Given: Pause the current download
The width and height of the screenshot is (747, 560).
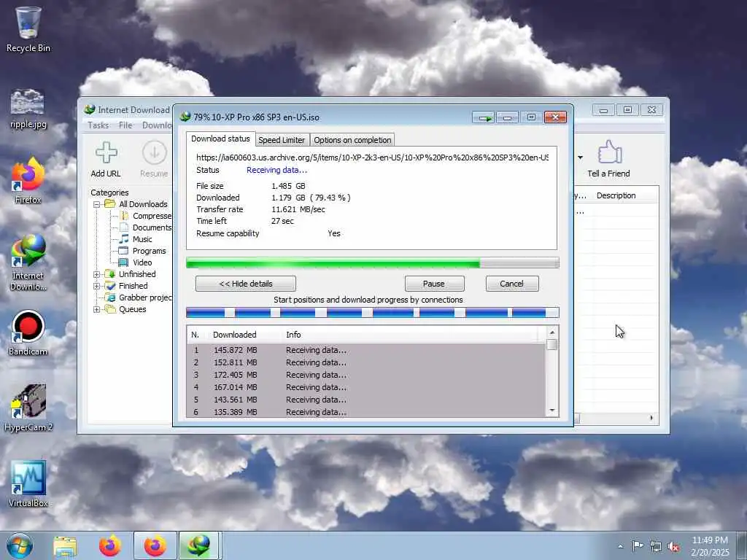Looking at the screenshot, I should [434, 284].
